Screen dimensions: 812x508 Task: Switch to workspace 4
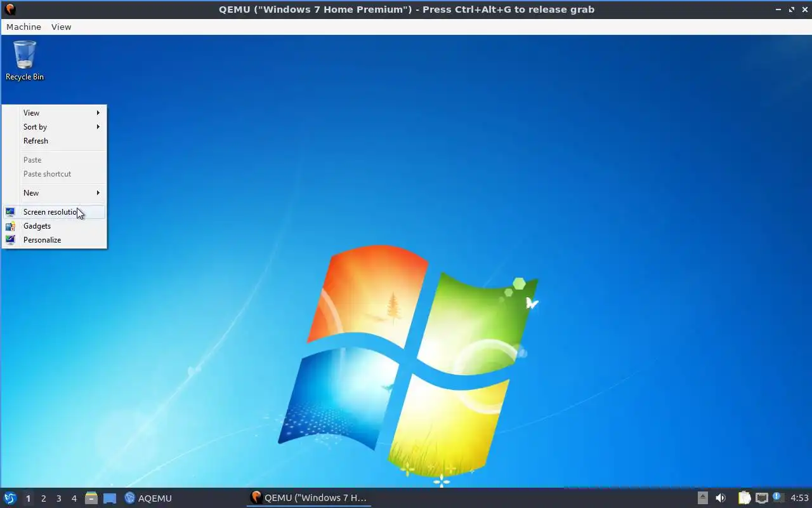(x=74, y=498)
